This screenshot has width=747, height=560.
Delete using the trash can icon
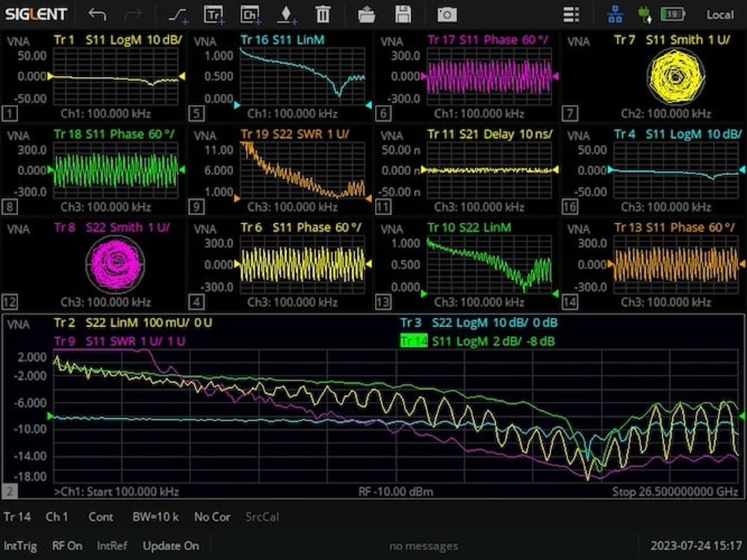point(323,14)
